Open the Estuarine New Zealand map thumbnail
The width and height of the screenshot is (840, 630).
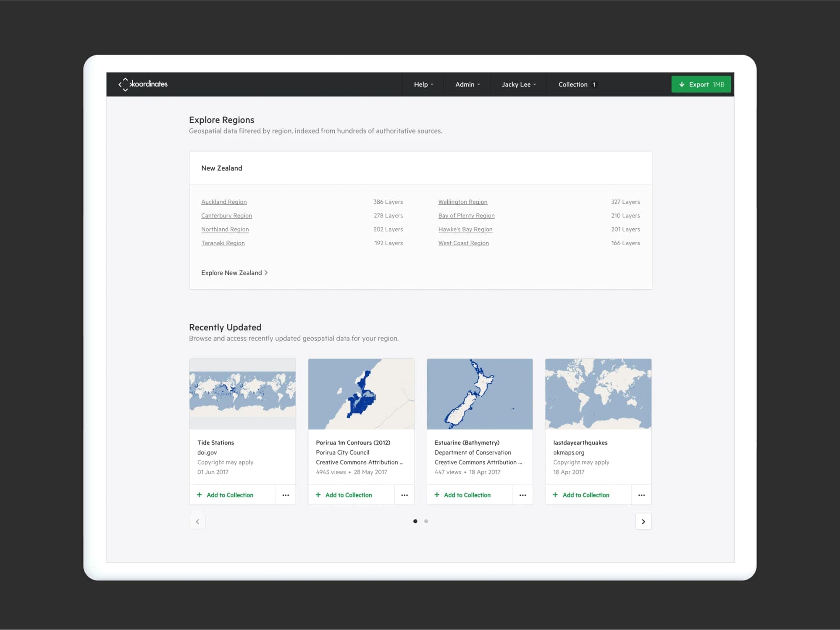(x=480, y=394)
